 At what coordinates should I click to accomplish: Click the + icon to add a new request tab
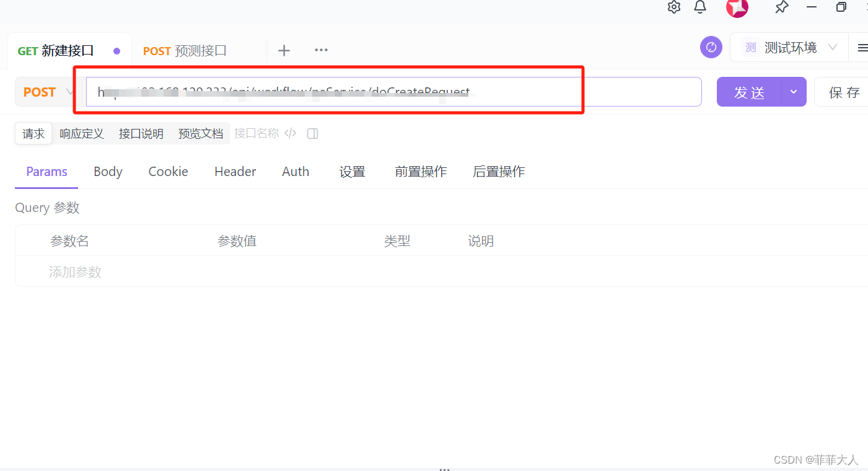[x=284, y=50]
